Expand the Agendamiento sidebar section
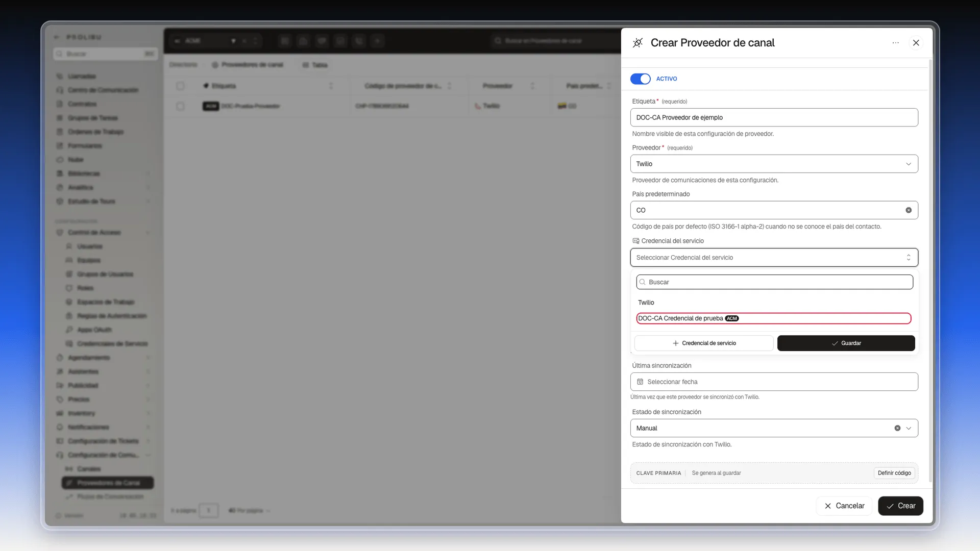This screenshot has width=980, height=551. (104, 358)
